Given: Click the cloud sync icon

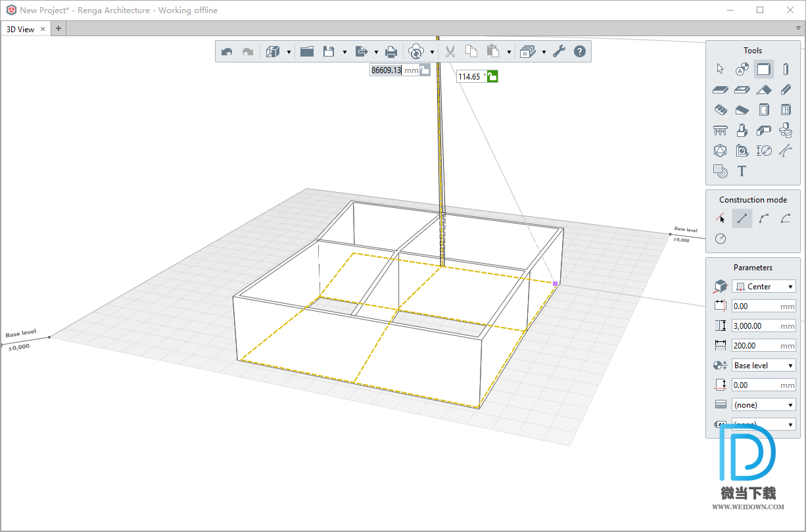Looking at the screenshot, I should [x=416, y=51].
